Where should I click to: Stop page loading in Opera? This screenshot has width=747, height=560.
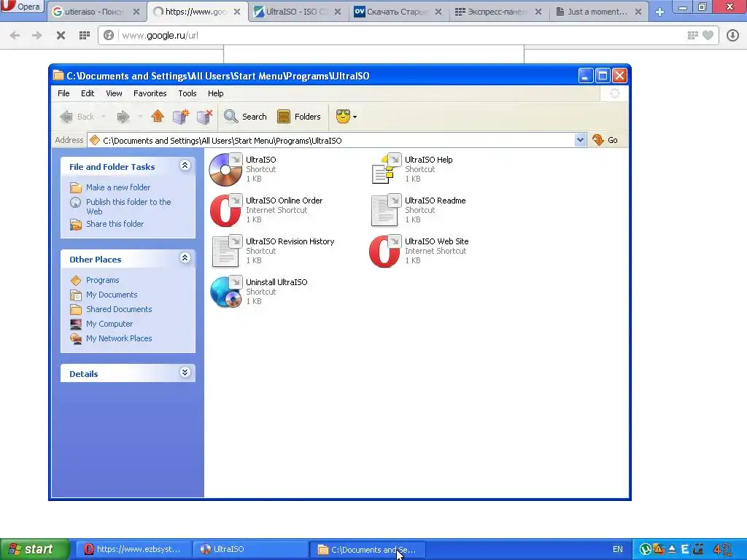(61, 35)
